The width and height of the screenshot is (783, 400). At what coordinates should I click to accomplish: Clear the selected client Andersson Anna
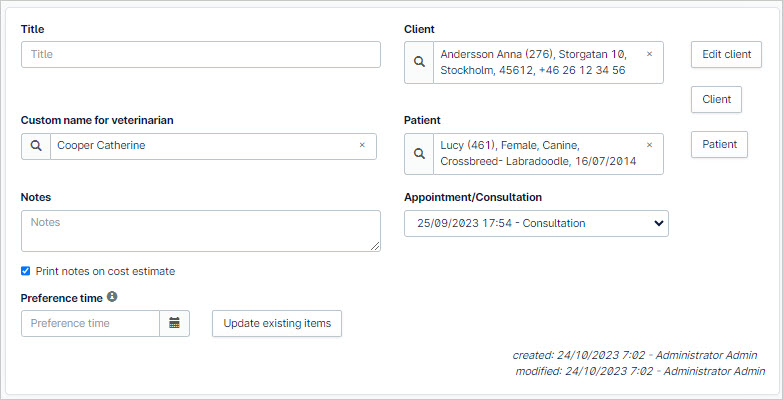click(x=649, y=54)
